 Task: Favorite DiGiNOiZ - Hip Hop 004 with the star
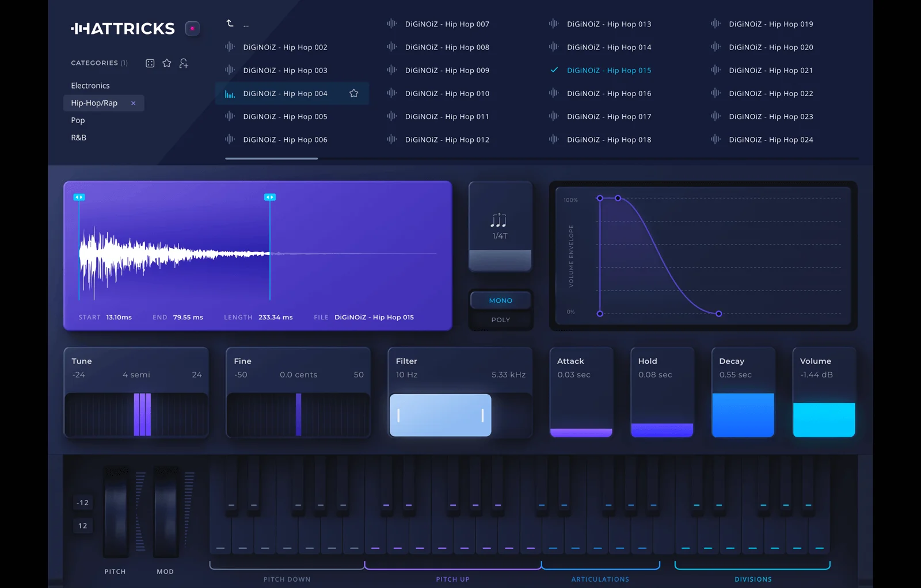click(354, 93)
